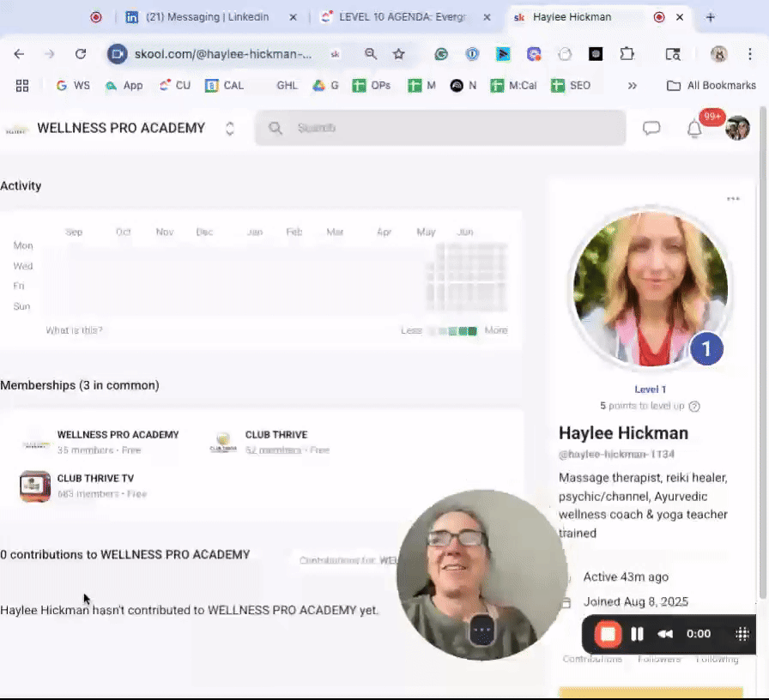Open the M sheets bookmark
769x700 pixels.
(421, 86)
